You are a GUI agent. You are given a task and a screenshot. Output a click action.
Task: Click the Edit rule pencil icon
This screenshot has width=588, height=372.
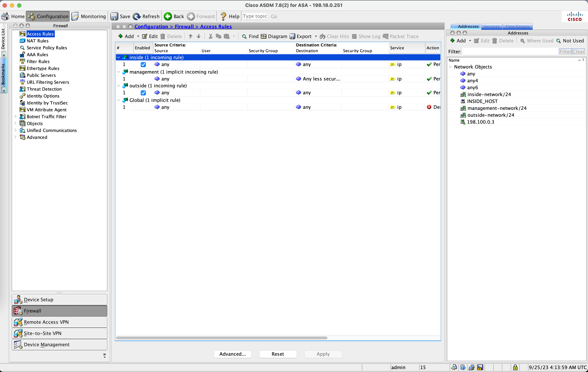[145, 36]
